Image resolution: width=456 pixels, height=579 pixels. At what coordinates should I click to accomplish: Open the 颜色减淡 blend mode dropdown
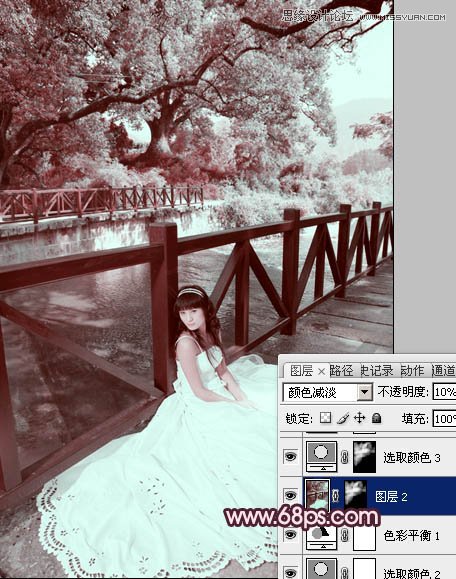[x=365, y=392]
